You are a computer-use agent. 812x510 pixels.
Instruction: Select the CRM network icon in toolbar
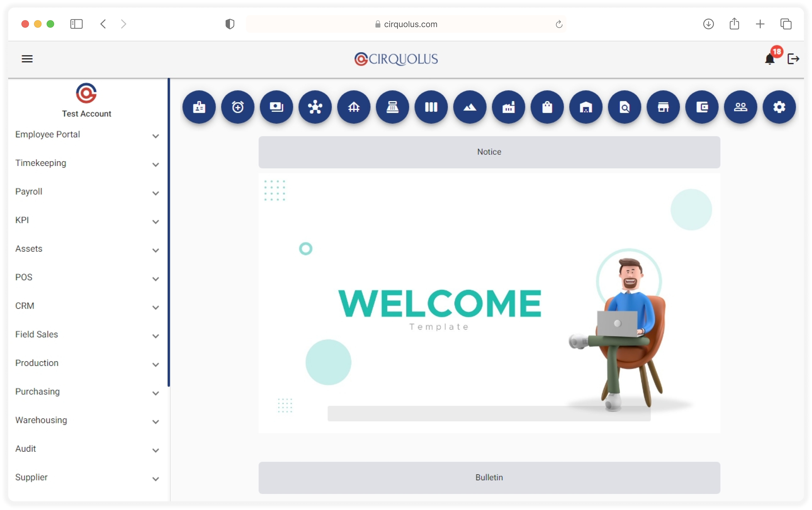[x=315, y=107]
